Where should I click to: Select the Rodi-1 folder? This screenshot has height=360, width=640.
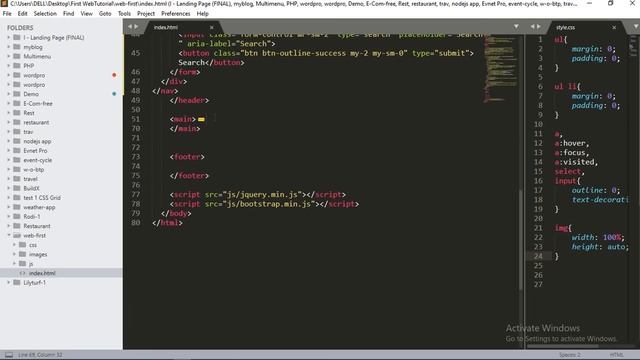tap(32, 216)
